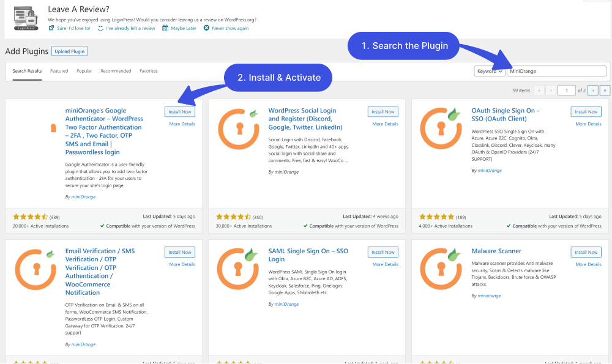Image resolution: width=612 pixels, height=364 pixels.
Task: Switch to the Search Results tab
Action: pos(27,71)
